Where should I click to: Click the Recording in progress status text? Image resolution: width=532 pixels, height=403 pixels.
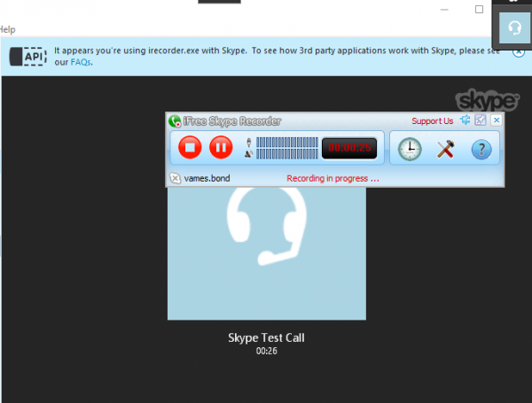point(332,178)
